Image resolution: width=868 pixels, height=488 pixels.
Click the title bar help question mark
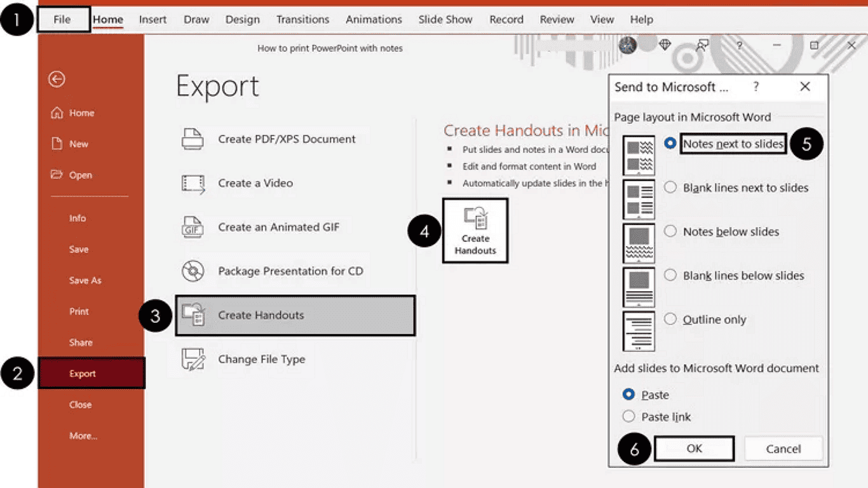coord(740,46)
